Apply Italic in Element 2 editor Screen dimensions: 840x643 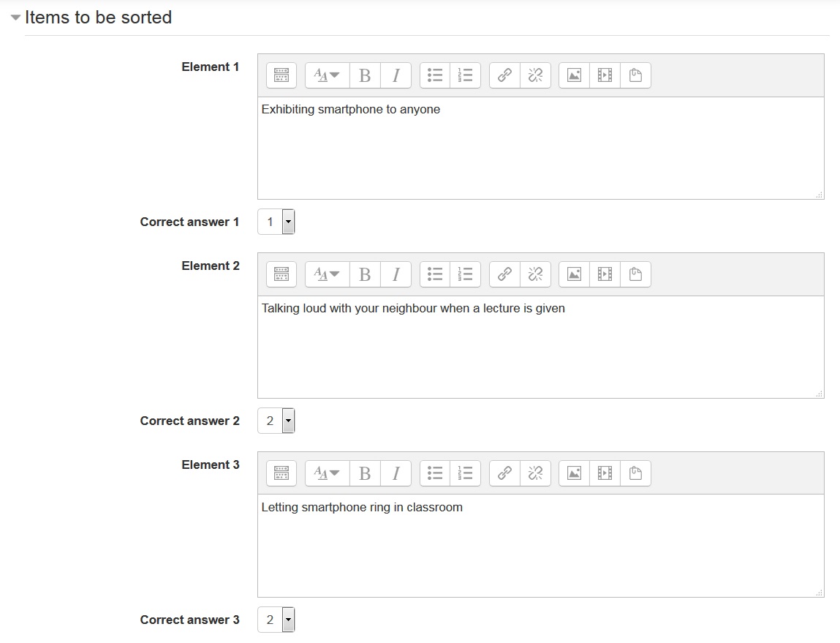point(396,274)
